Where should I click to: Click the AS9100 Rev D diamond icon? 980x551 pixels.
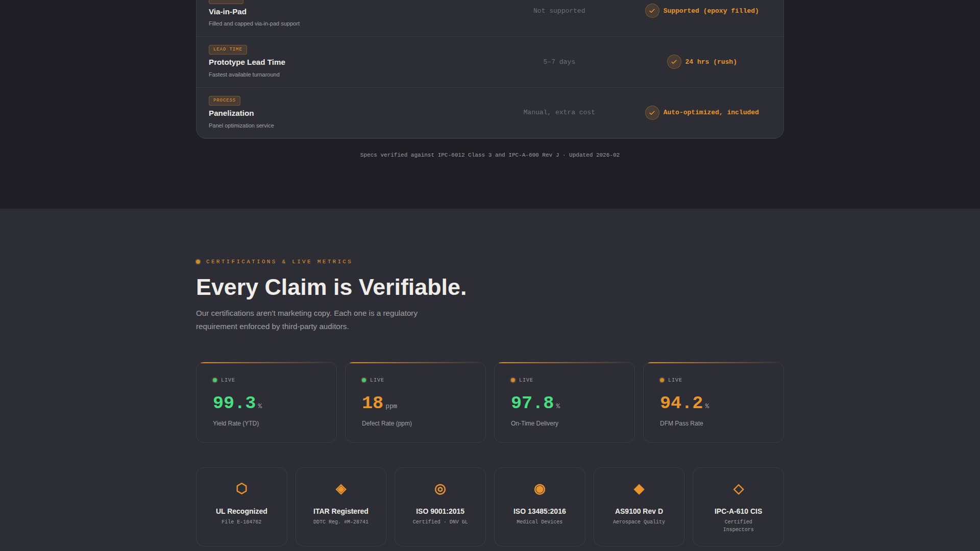tap(639, 489)
